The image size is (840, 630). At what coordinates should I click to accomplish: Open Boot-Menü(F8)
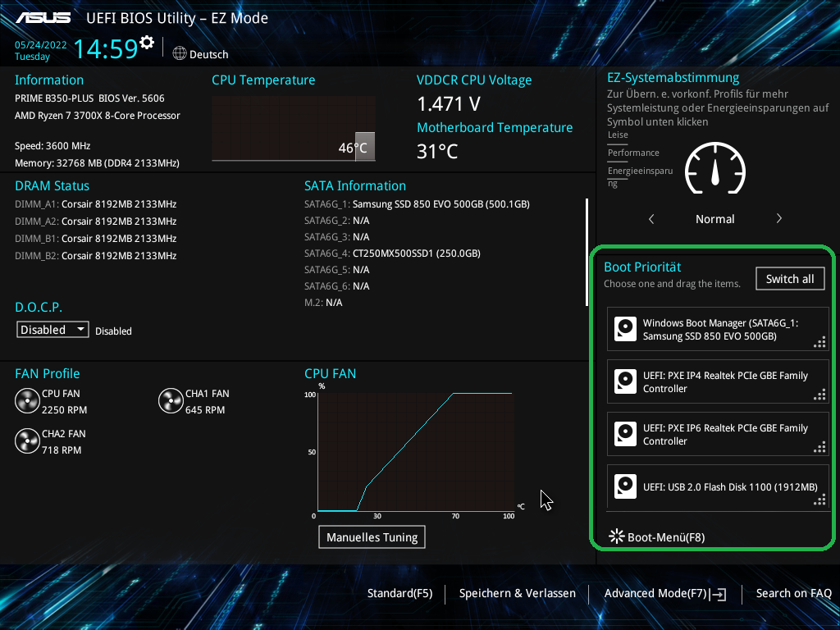657,536
